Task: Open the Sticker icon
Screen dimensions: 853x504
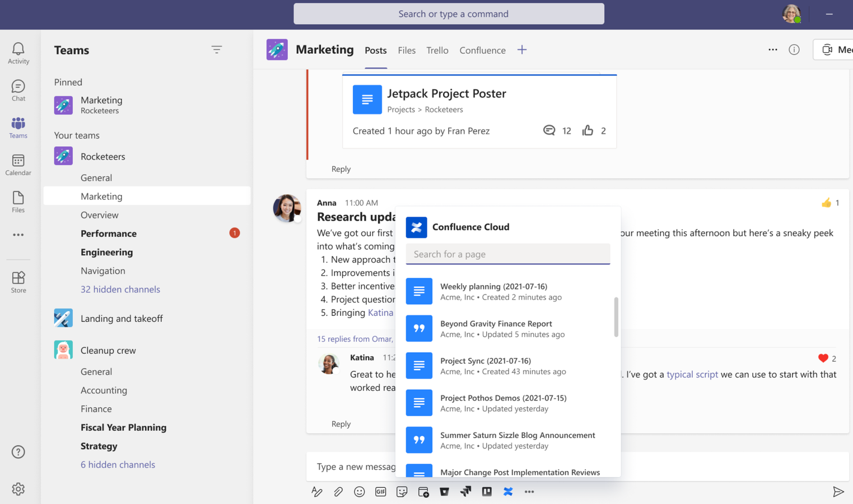Action: (x=402, y=492)
